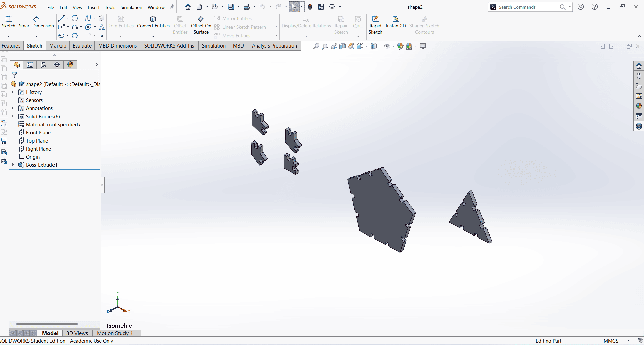Click the Section View icon
This screenshot has height=345, width=644.
click(343, 46)
